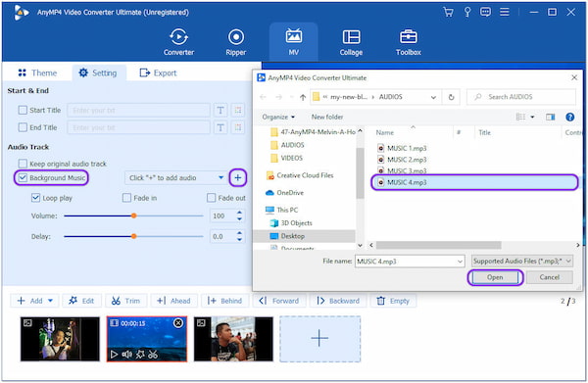The height and width of the screenshot is (383, 588).
Task: Click the Empty trash button
Action: (x=393, y=301)
